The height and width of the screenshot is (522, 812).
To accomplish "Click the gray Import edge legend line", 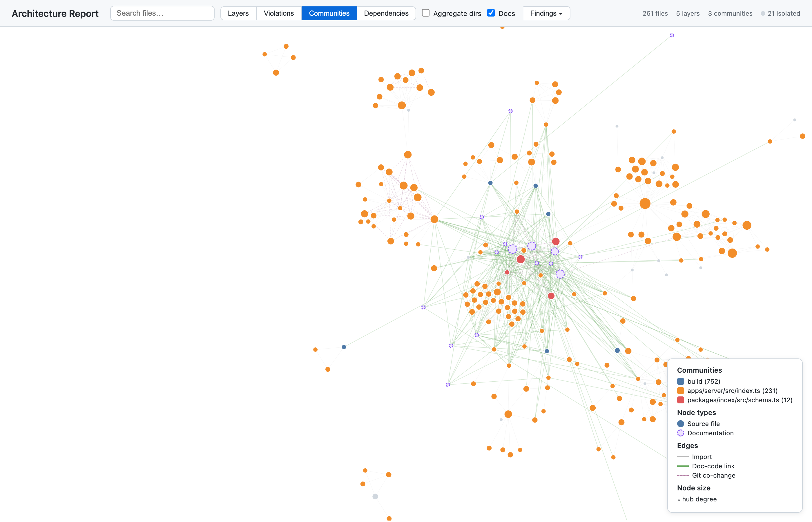I will click(683, 457).
